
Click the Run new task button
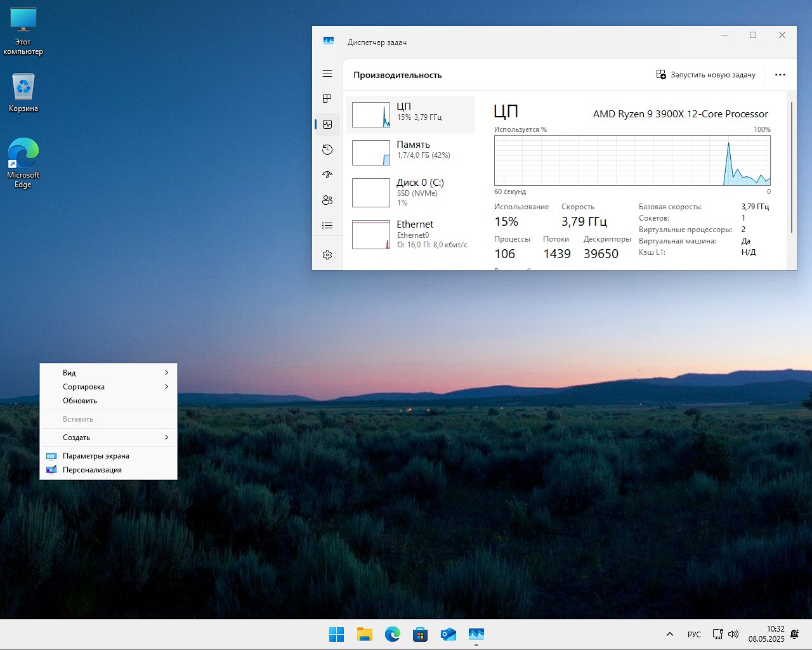point(705,75)
